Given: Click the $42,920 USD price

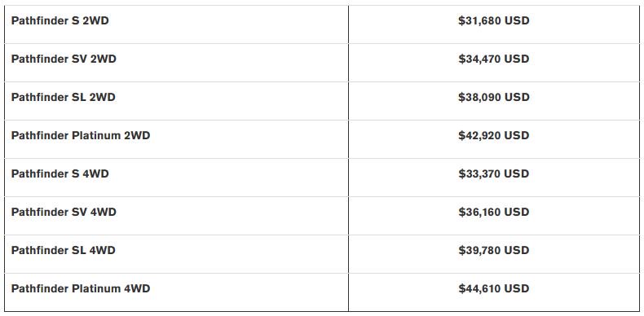Looking at the screenshot, I should pos(494,135).
